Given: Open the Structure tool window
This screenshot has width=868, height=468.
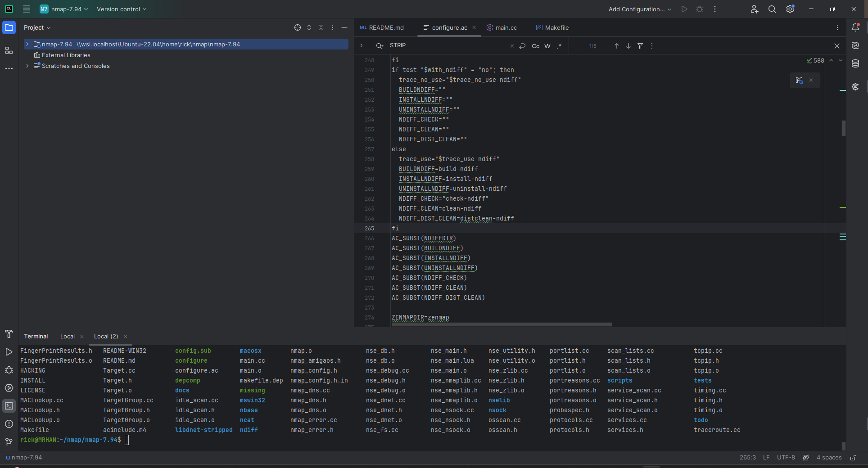Looking at the screenshot, I should (9, 50).
